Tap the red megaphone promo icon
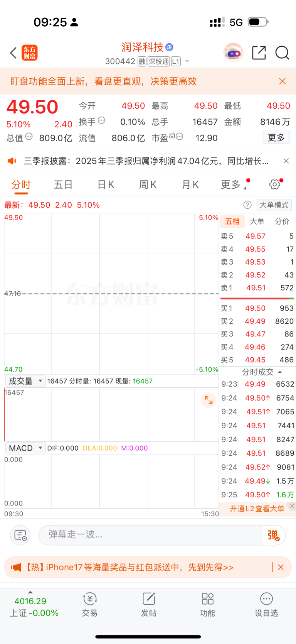Screen dimensions: 296x644 [16, 567]
